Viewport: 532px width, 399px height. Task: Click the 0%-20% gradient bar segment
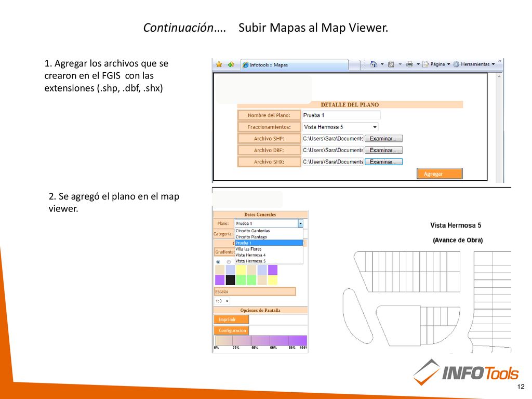[x=224, y=340]
